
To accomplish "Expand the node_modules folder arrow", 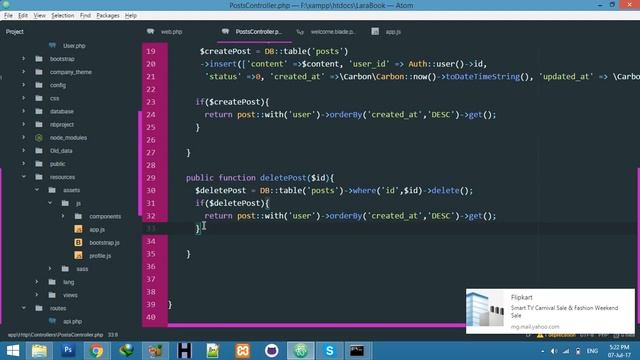I will 23,138.
